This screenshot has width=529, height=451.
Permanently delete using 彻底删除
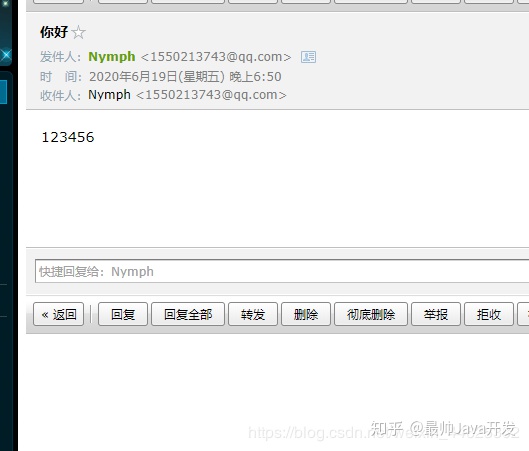tap(371, 314)
